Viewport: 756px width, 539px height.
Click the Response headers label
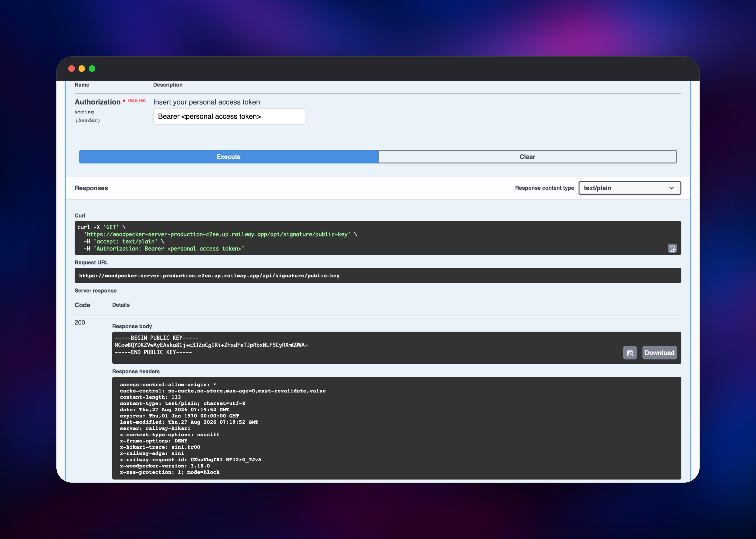click(x=136, y=371)
